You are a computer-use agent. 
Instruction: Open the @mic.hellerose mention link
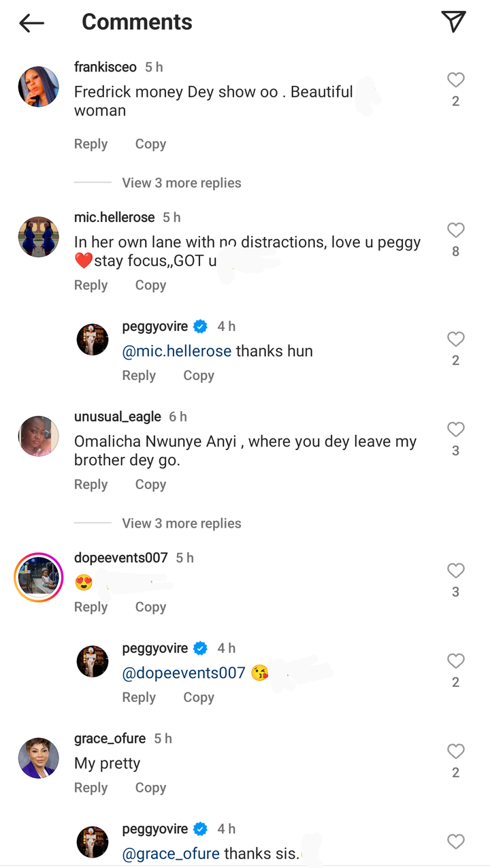click(x=176, y=351)
